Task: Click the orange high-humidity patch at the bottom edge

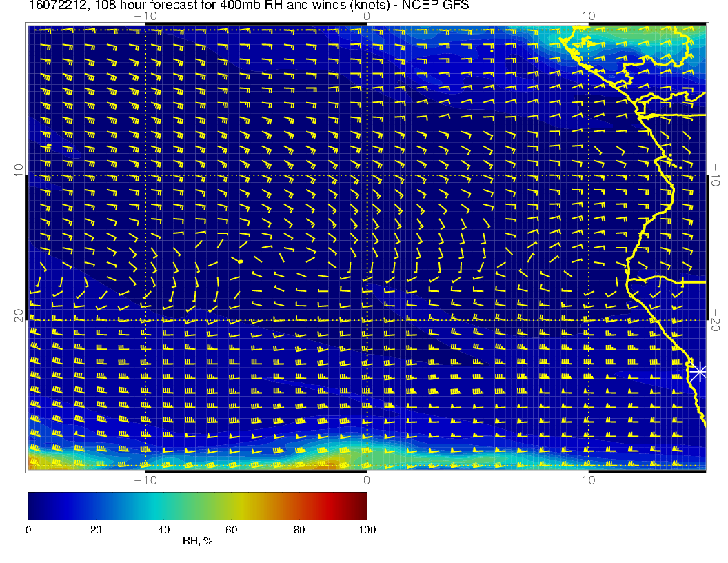Action: click(x=330, y=464)
